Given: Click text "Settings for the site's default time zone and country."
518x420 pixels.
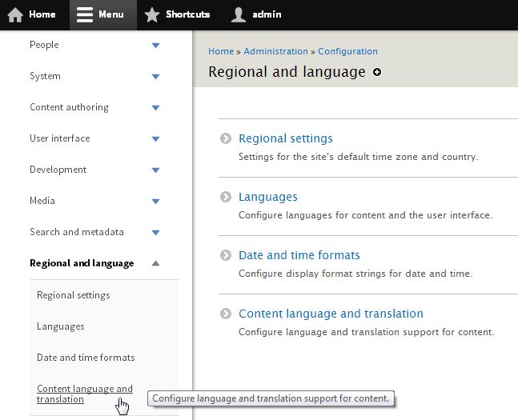Looking at the screenshot, I should [359, 157].
